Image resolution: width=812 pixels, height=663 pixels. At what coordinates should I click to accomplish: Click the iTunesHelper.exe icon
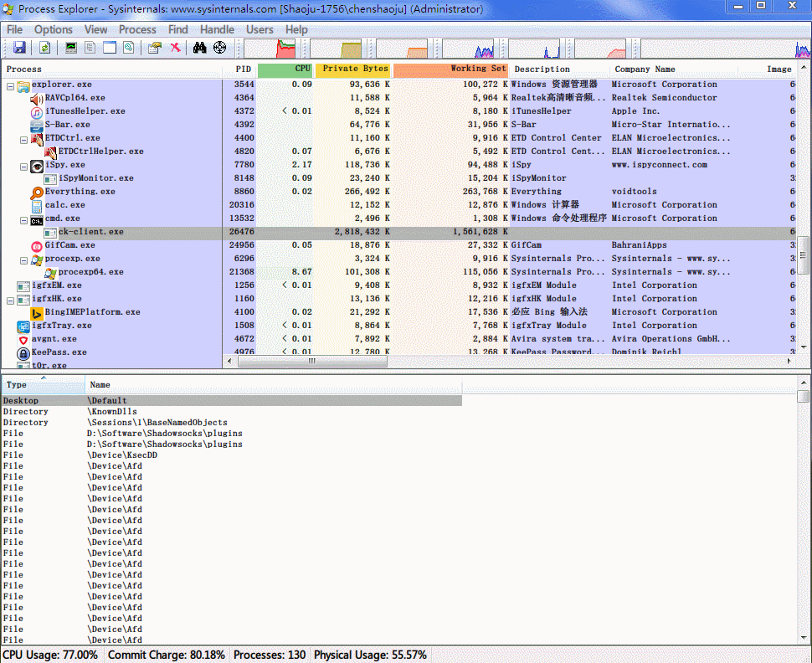click(37, 112)
